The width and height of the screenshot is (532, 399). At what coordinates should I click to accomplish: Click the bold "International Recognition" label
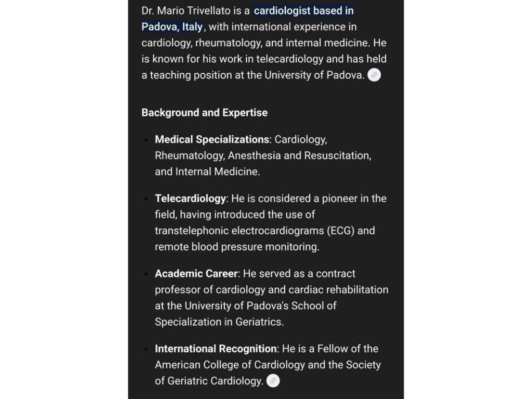click(x=216, y=349)
